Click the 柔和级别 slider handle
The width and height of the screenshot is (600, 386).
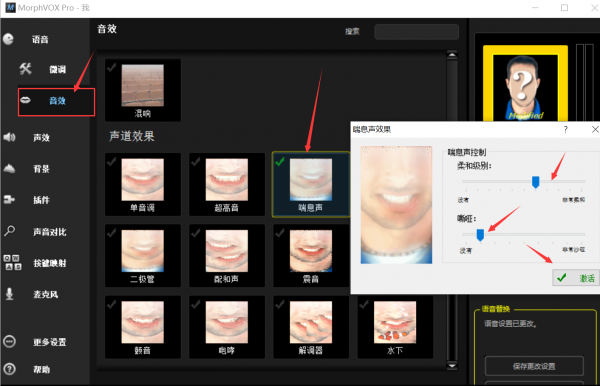536,182
